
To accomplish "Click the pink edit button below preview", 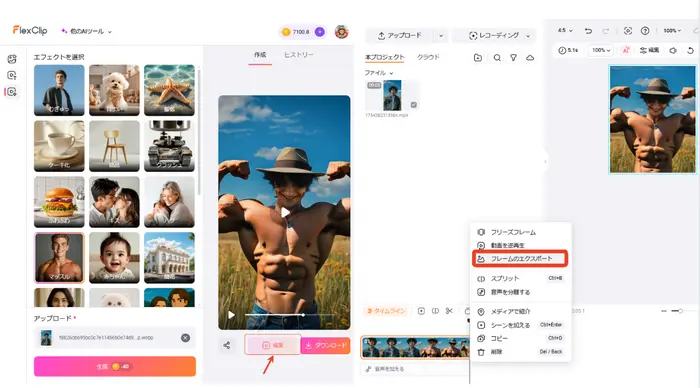I will pyautogui.click(x=272, y=345).
